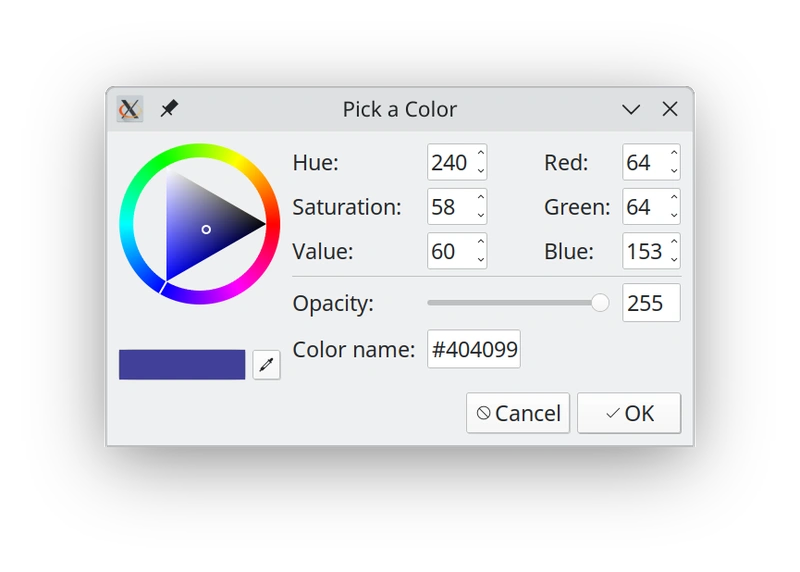
Task: Increase the Blue value with up arrow
Action: (674, 242)
